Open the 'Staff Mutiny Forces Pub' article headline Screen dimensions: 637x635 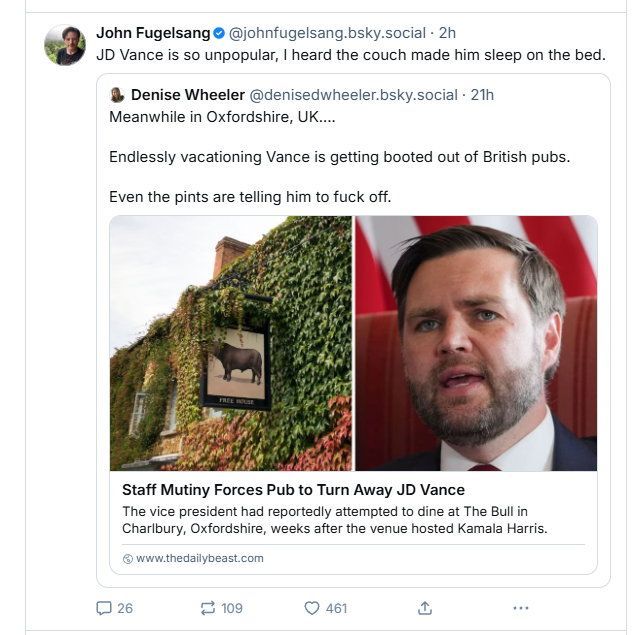[x=293, y=490]
